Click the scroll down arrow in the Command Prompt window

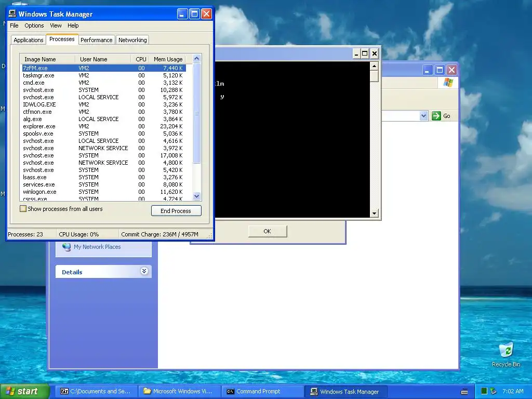pos(374,213)
